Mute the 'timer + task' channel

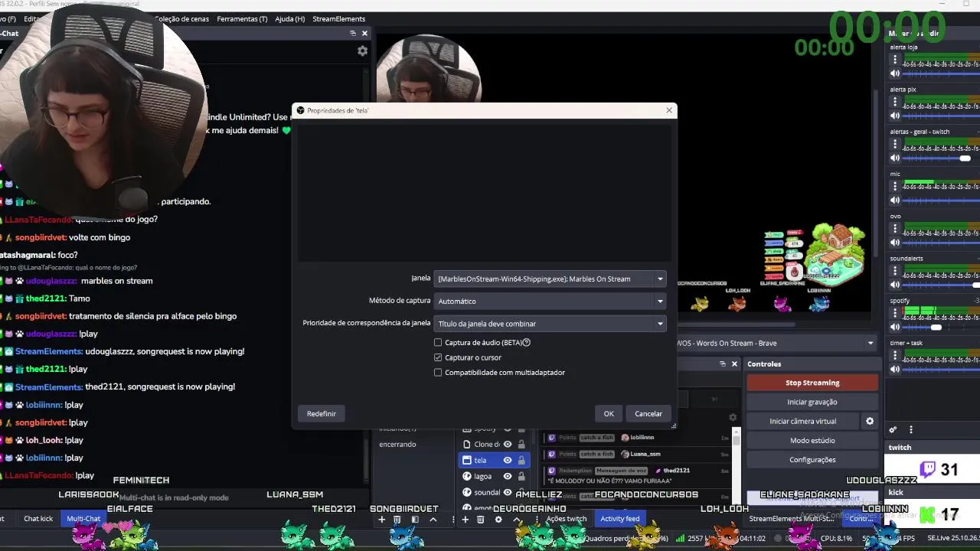point(895,369)
